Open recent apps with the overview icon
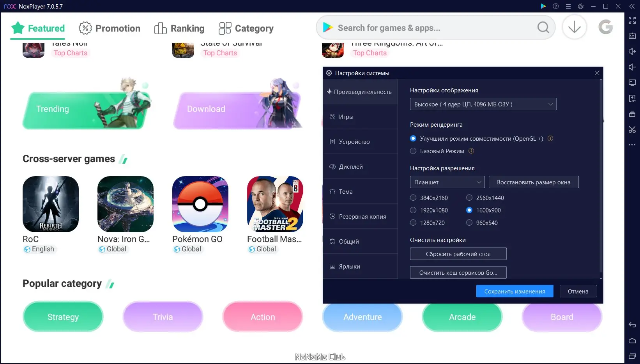Image resolution: width=640 pixels, height=364 pixels. [x=632, y=356]
